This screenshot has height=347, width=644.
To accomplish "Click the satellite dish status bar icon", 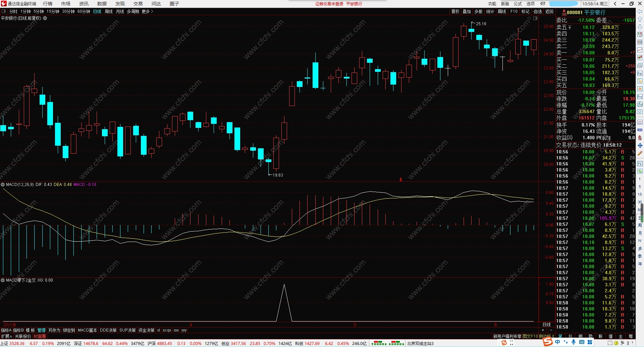I will pyautogui.click(x=622, y=343).
